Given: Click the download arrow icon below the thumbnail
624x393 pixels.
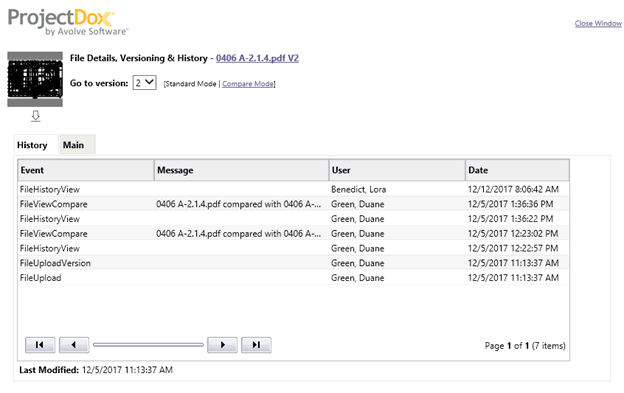Looking at the screenshot, I should pyautogui.click(x=36, y=116).
